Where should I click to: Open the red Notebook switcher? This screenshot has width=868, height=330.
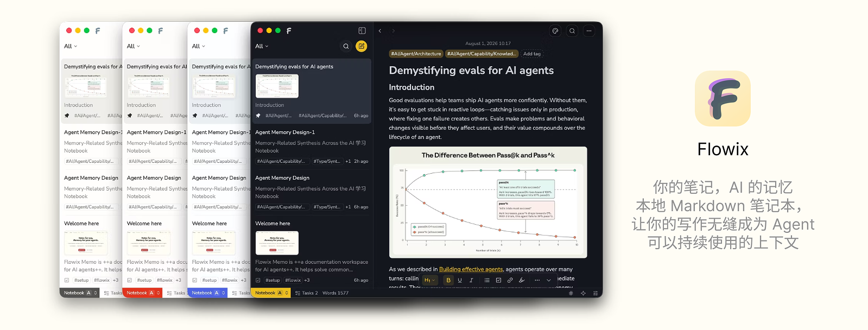142,293
